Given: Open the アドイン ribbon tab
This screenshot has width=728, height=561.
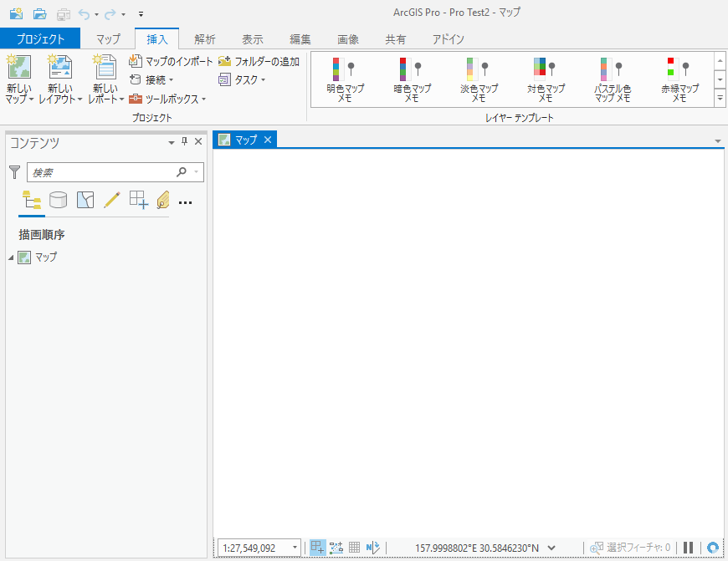Looking at the screenshot, I should (x=448, y=39).
